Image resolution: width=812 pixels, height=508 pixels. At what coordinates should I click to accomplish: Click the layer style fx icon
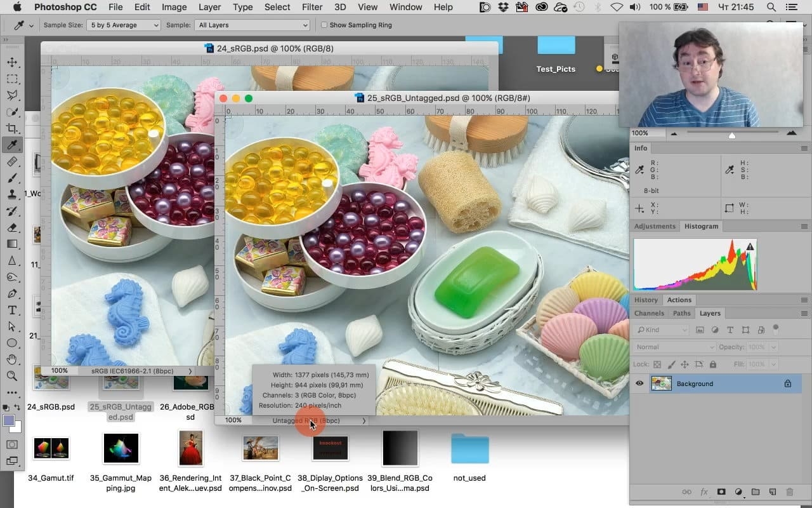pos(704,492)
